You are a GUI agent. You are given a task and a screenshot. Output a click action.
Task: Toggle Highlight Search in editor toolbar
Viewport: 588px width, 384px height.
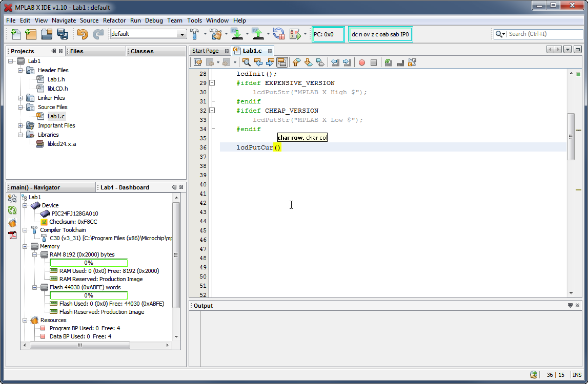tap(281, 62)
